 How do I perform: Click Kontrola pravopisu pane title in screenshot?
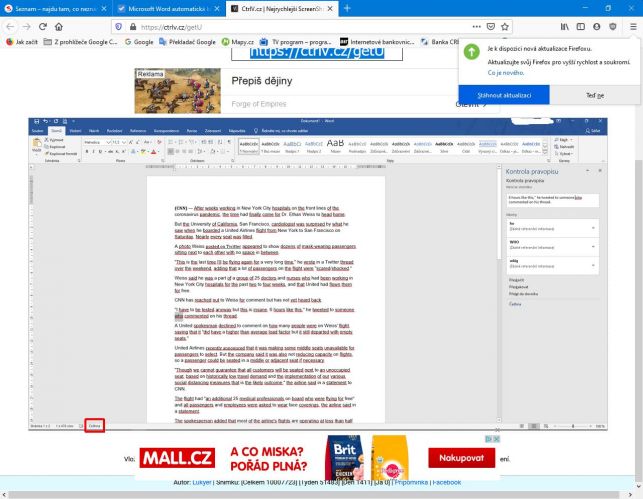pyautogui.click(x=531, y=171)
